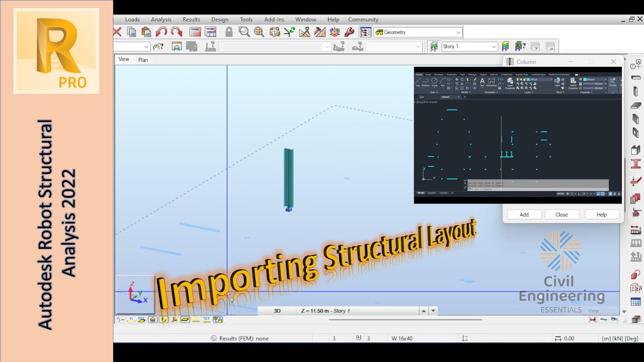Toggle the 123 load values display icon
The image size is (644, 362).
point(207,319)
